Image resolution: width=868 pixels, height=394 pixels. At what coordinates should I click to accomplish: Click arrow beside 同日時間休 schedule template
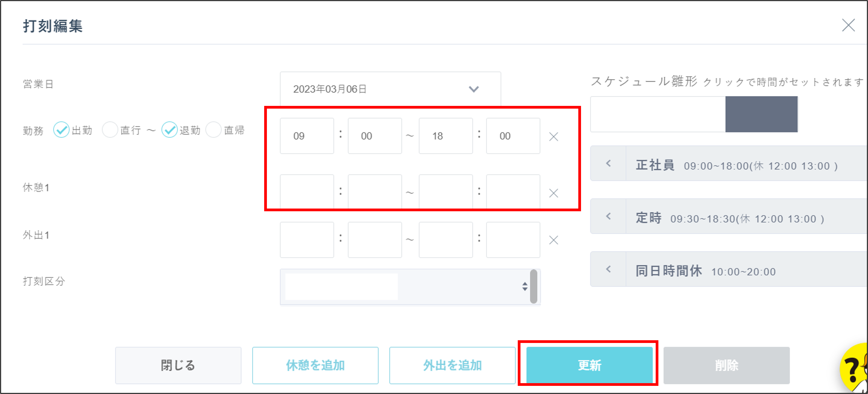pyautogui.click(x=608, y=269)
